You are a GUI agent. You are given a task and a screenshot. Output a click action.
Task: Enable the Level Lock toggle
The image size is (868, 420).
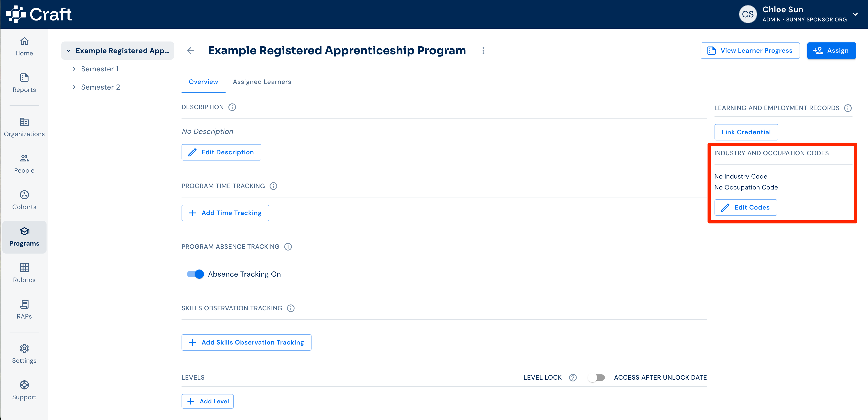(596, 378)
